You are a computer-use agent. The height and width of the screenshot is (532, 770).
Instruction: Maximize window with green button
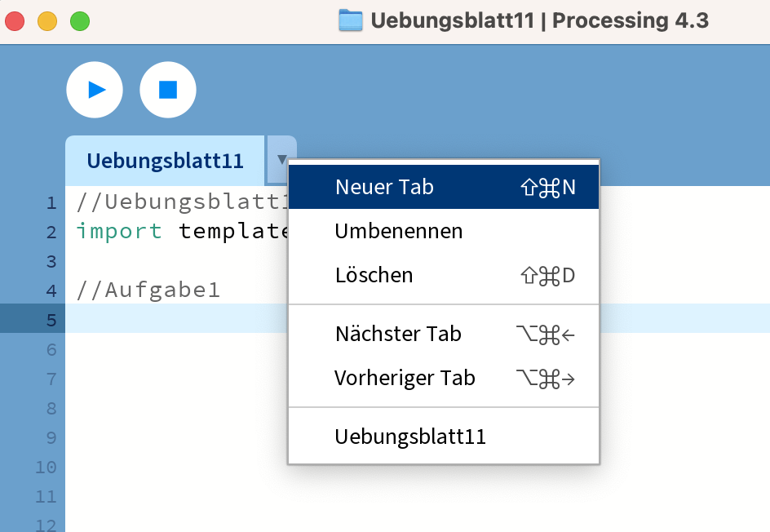[80, 21]
